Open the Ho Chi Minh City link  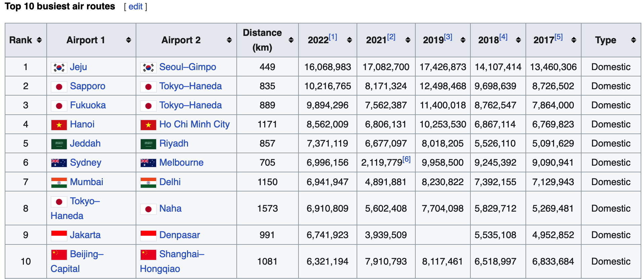(194, 124)
